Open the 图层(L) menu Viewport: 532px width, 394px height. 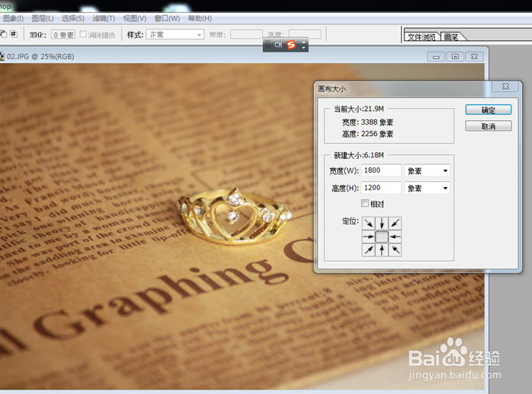coord(43,18)
